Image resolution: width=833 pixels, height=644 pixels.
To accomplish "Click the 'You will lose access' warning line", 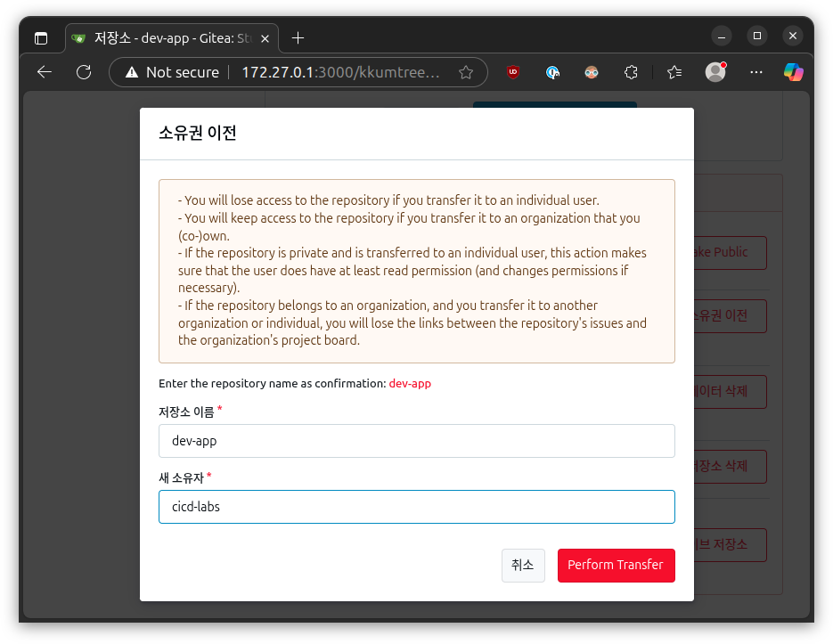I will click(388, 200).
